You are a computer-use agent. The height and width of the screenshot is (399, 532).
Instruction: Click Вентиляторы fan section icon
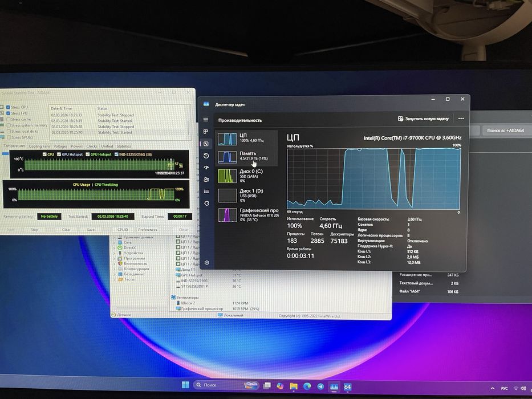point(173,297)
